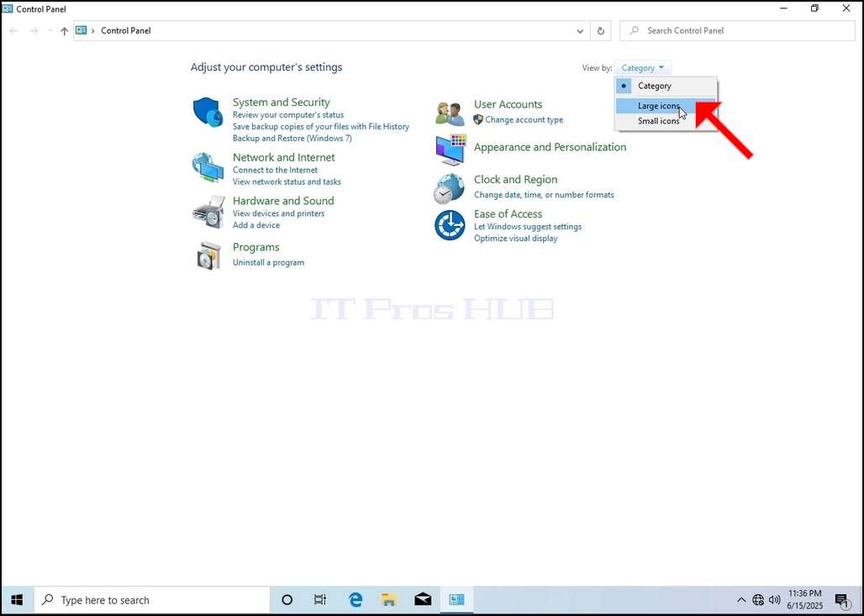Open the Network and Internet heading link
Viewport: 864px width, 616px height.
click(x=284, y=158)
